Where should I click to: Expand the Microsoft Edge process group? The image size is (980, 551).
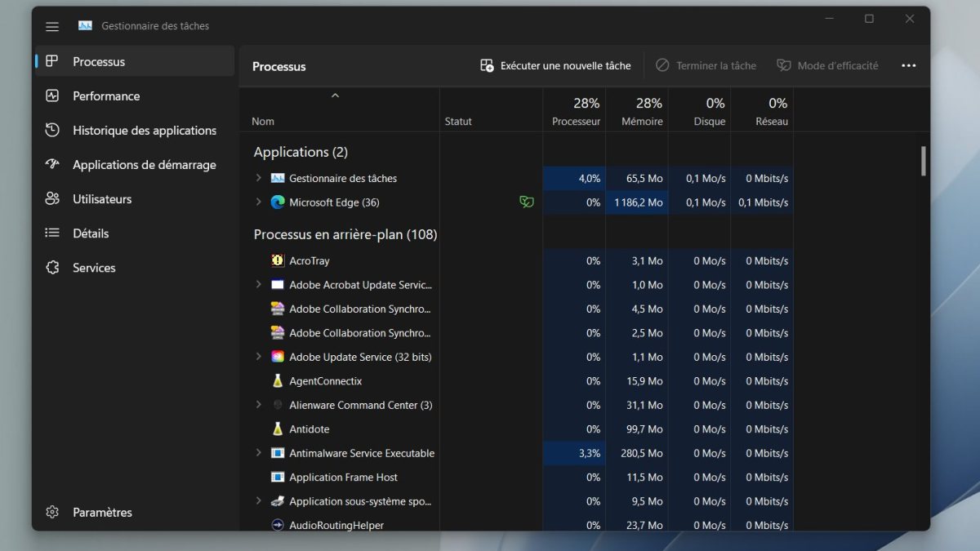[x=258, y=202]
